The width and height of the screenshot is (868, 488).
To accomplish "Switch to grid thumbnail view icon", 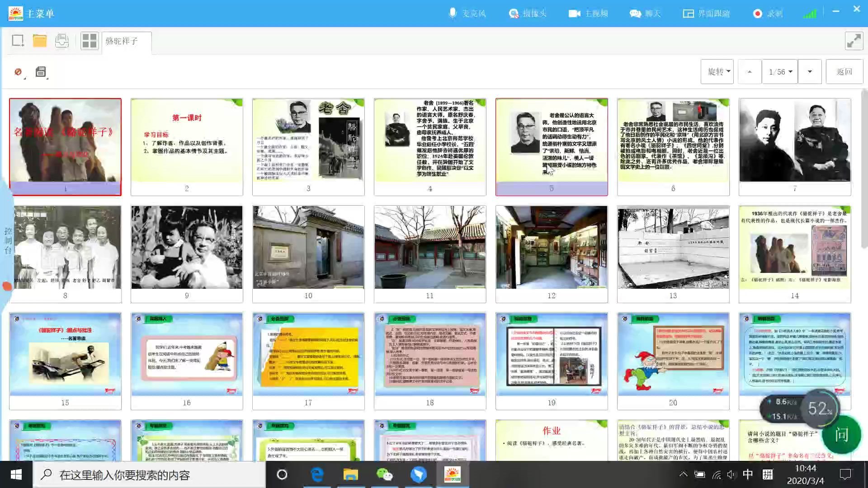I will (x=90, y=41).
